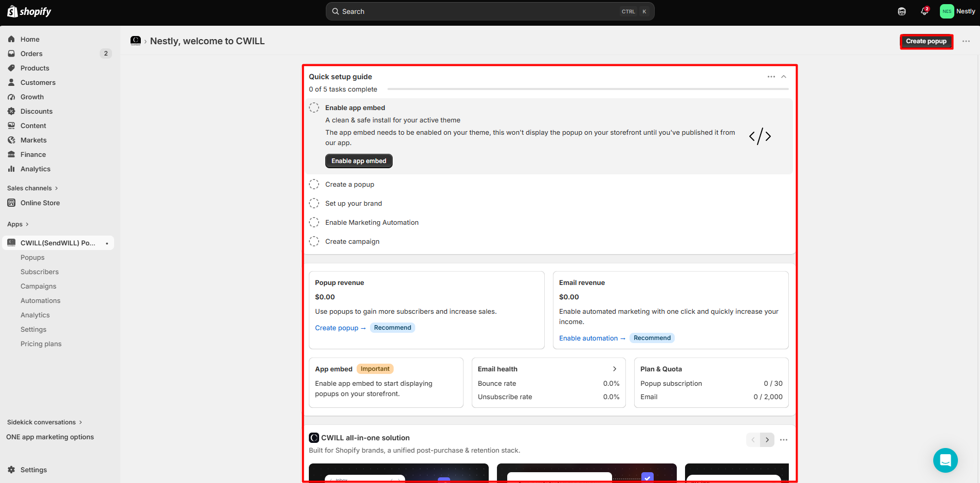
Task: Go to previous slide in CWILL solutions carousel
Action: coord(753,440)
